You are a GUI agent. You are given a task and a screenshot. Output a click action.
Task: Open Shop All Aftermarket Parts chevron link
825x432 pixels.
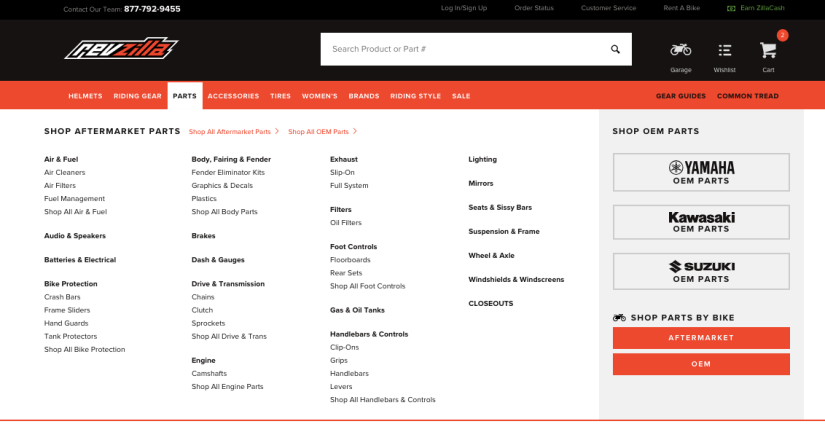coord(233,132)
